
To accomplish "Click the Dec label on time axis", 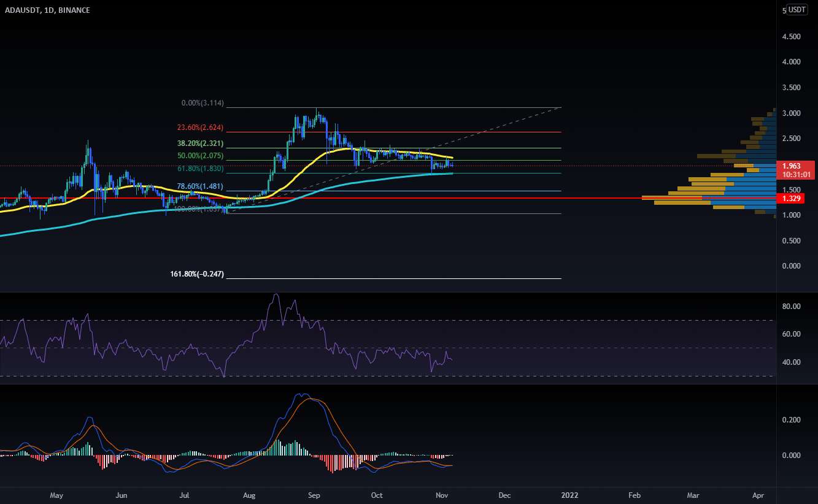I will (504, 495).
